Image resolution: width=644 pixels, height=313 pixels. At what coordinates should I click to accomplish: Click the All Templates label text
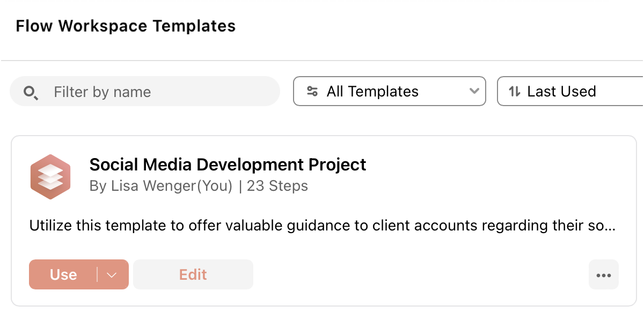(372, 92)
